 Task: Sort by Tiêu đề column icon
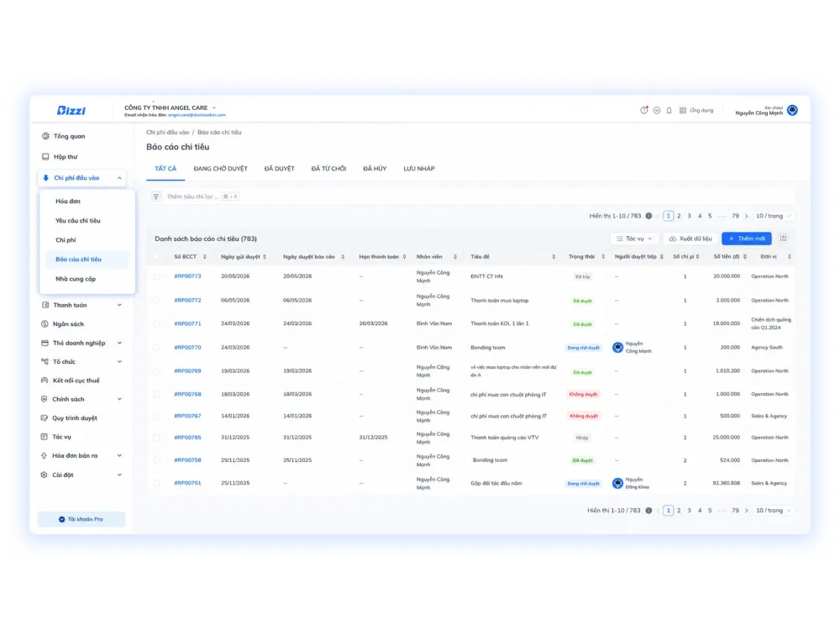(x=554, y=257)
